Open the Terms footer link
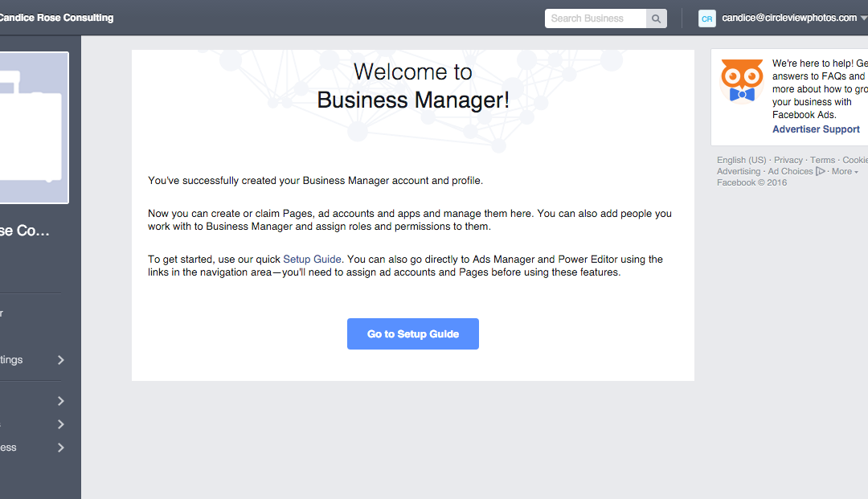868x499 pixels. [x=822, y=160]
